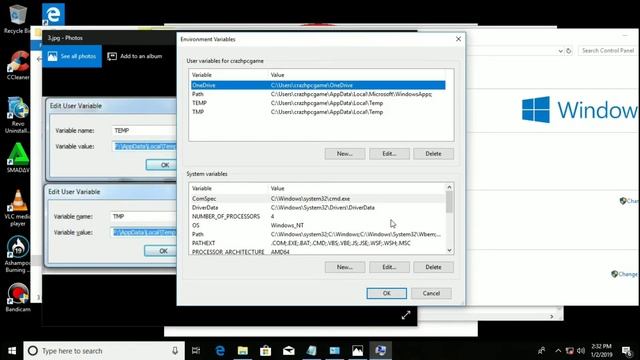Screen dimensions: 640x360
Task: Click the refresh icon in Control Panel window
Action: pyautogui.click(x=569, y=51)
